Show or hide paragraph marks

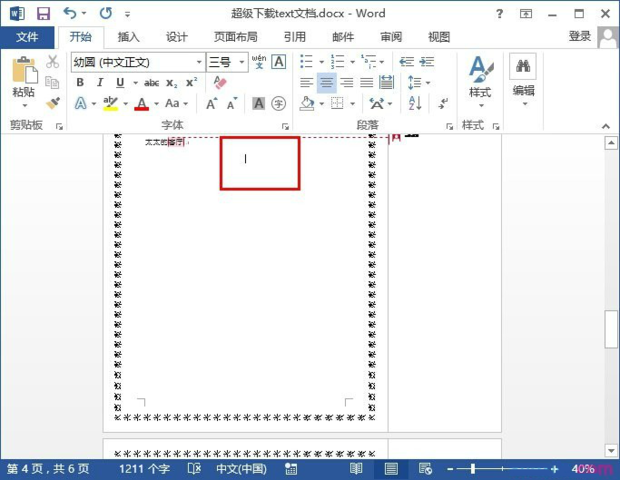443,104
